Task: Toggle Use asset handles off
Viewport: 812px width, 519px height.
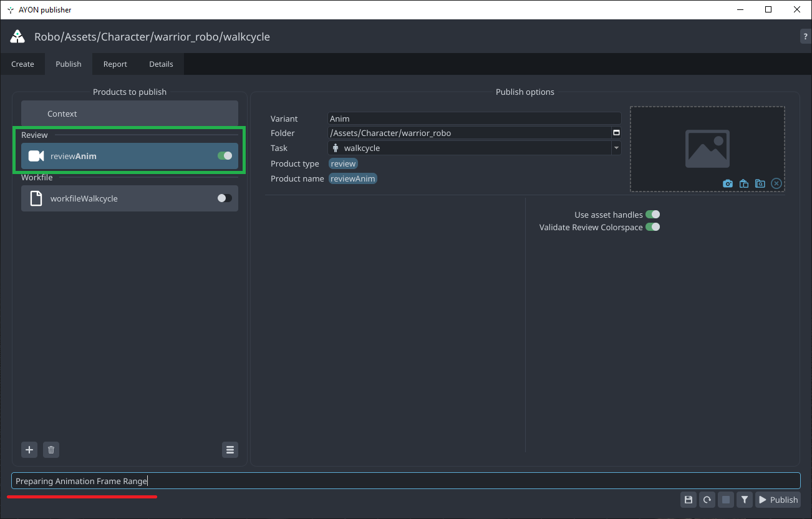Action: (652, 215)
